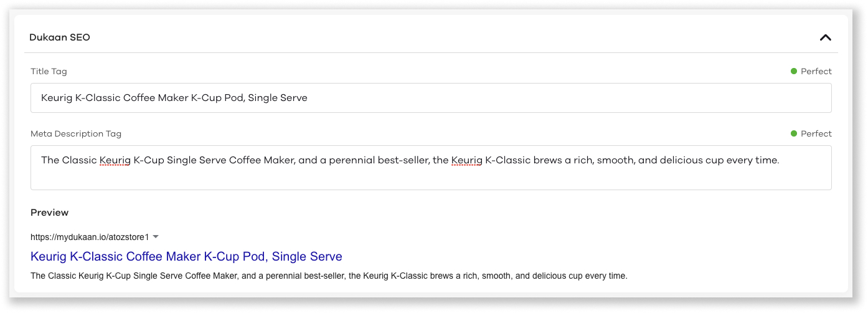Click the green status dot for Meta Description
Image resolution: width=868 pixels, height=313 pixels.
pyautogui.click(x=794, y=133)
